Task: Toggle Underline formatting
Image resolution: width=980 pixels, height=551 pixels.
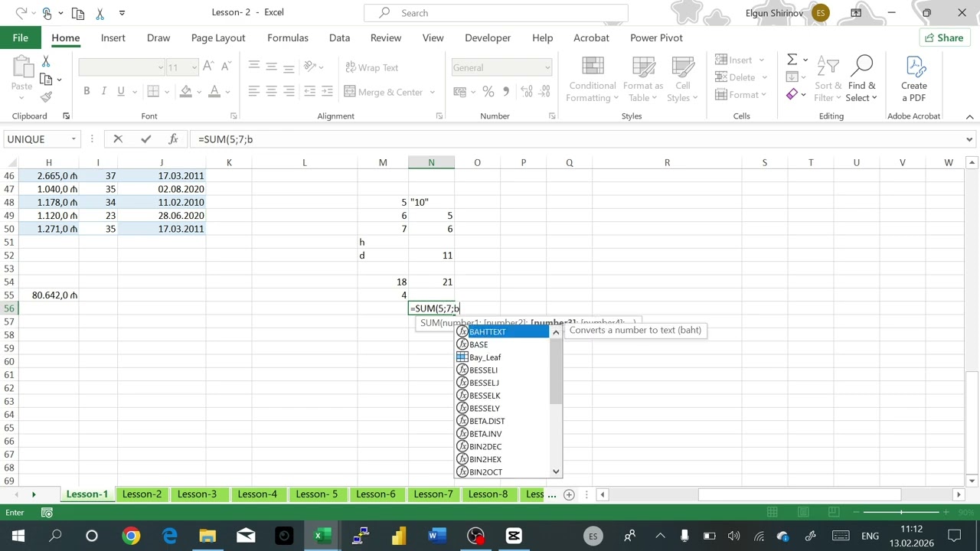Action: tap(121, 92)
